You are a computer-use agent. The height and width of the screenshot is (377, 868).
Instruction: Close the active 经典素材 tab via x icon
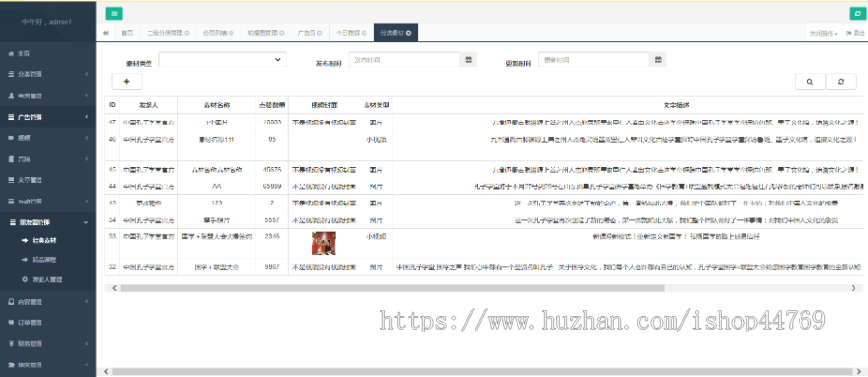(408, 33)
